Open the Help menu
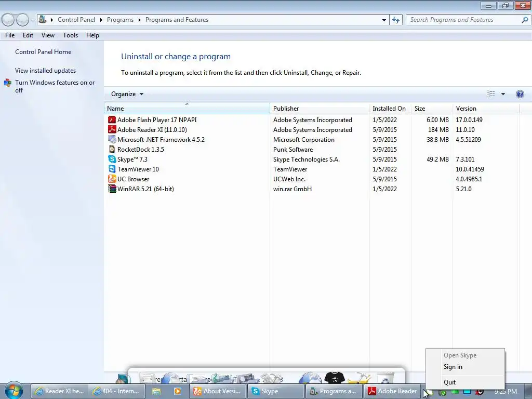532x399 pixels. pos(92,35)
